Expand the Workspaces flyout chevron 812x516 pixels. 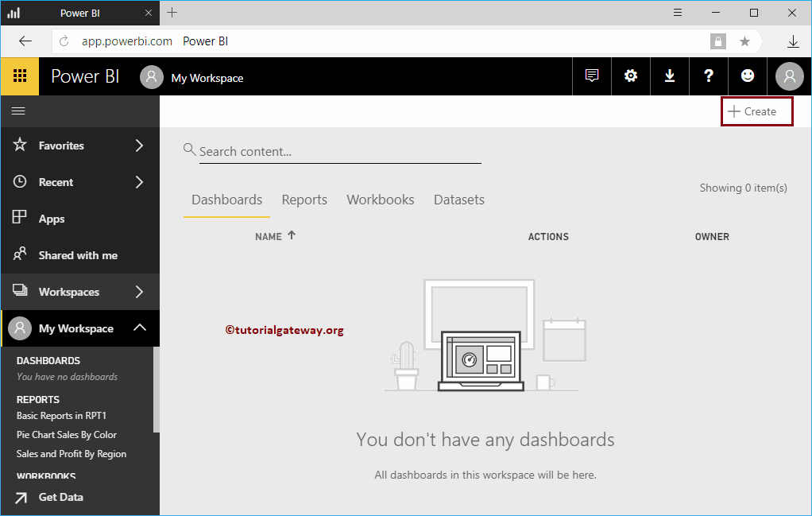coord(139,292)
